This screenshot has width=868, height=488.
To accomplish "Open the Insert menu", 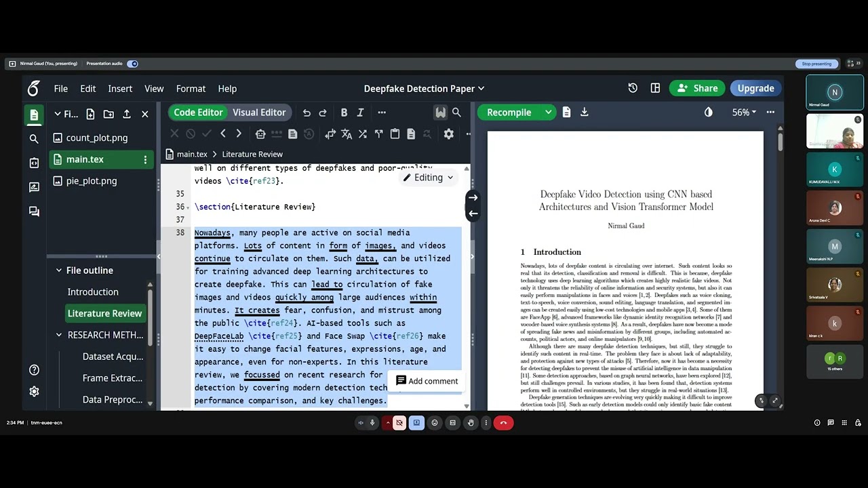I will pyautogui.click(x=120, y=89).
